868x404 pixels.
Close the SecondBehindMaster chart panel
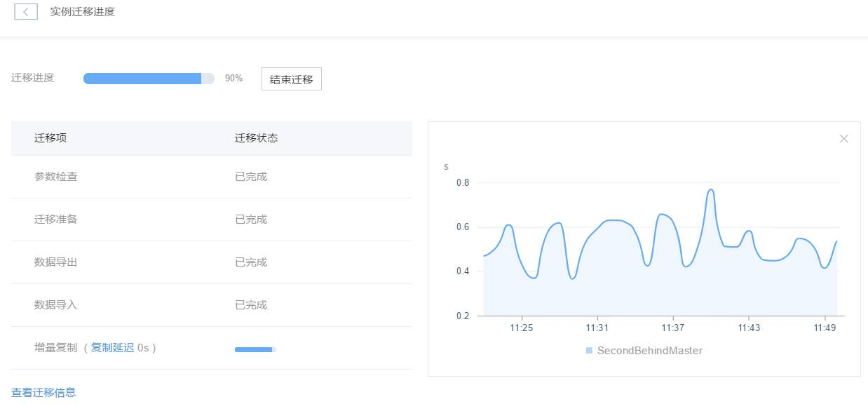[844, 139]
